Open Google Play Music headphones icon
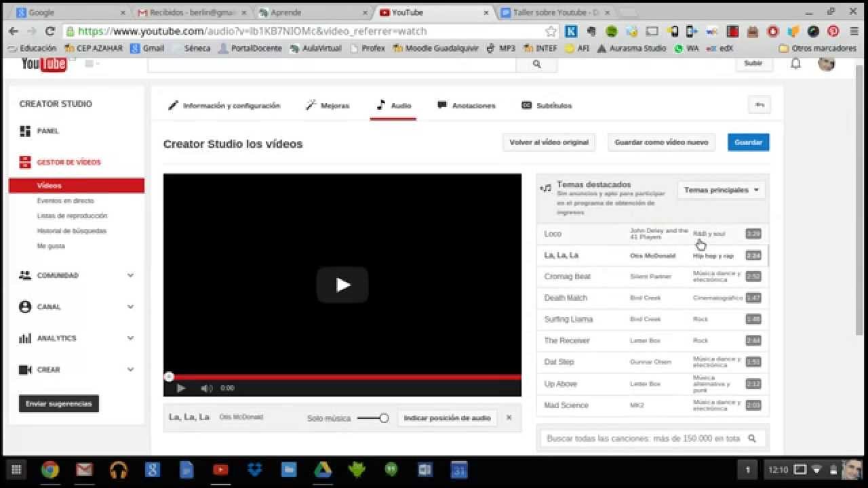Image resolution: width=868 pixels, height=488 pixels. [119, 470]
